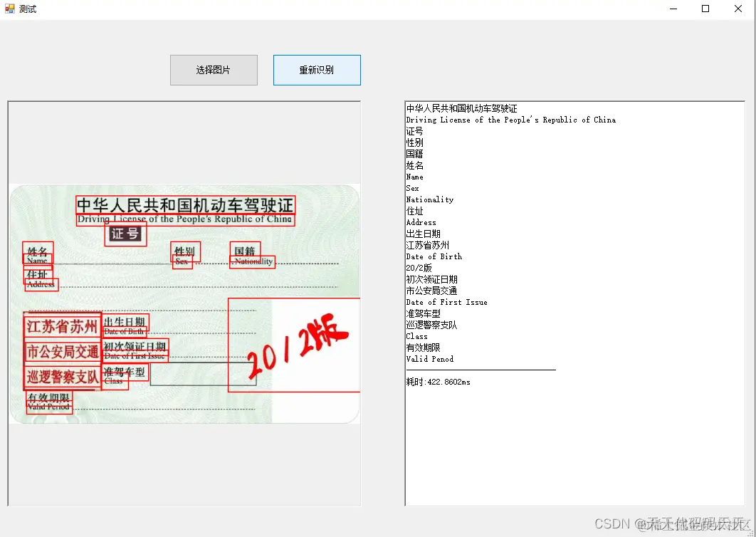Click the 'Address' result line
This screenshot has height=537, width=756.
pyautogui.click(x=421, y=222)
